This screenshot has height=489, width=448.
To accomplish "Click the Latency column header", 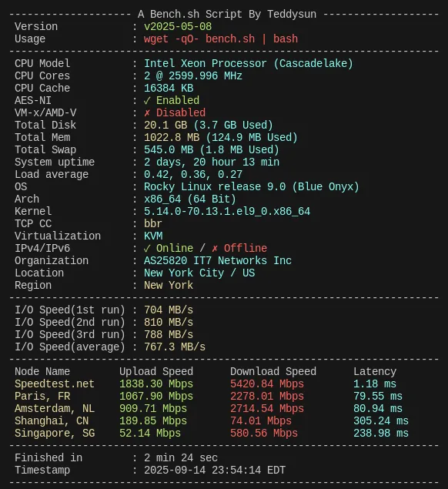I will pos(375,372).
